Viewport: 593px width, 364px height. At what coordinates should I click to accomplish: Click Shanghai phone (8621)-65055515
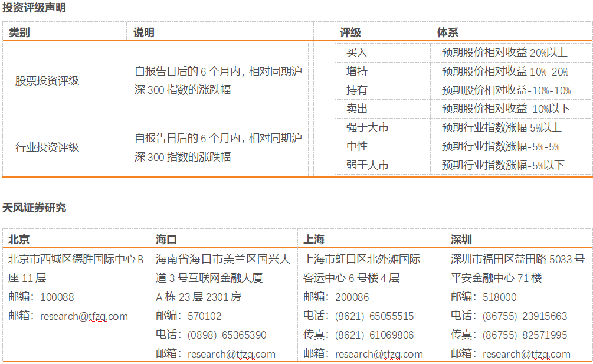375,316
